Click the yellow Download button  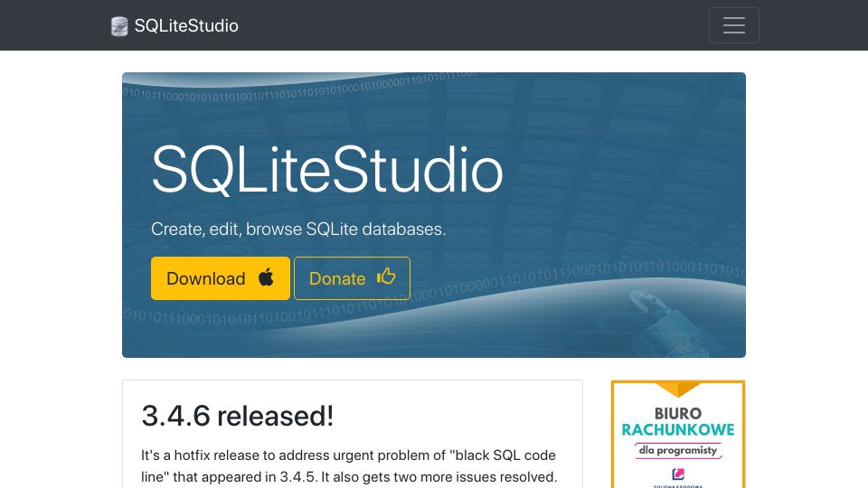pos(221,278)
